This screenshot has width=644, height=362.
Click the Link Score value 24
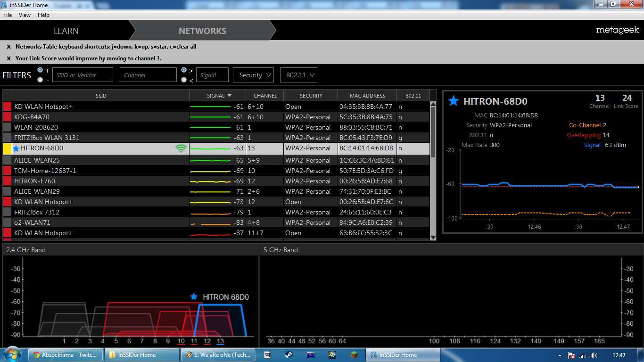[x=627, y=98]
